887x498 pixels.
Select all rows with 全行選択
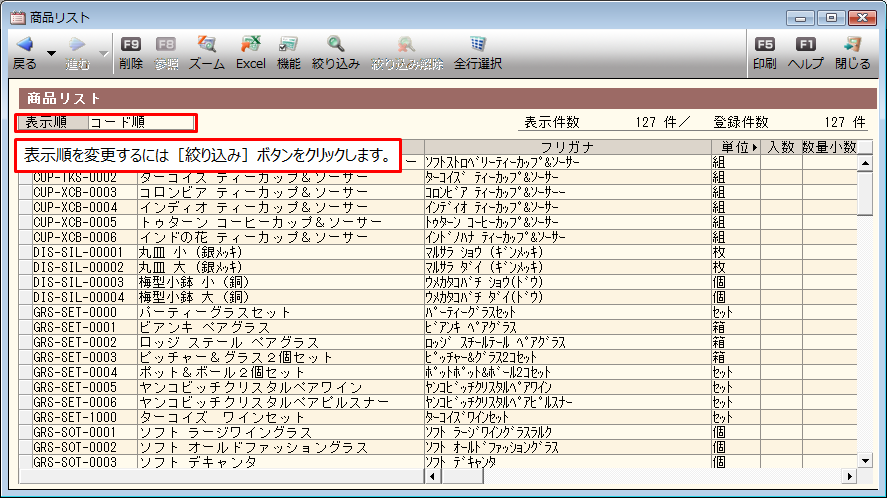pos(477,45)
